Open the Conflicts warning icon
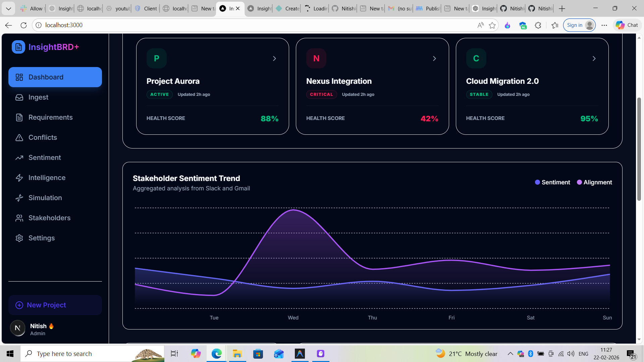644x362 pixels. (19, 137)
